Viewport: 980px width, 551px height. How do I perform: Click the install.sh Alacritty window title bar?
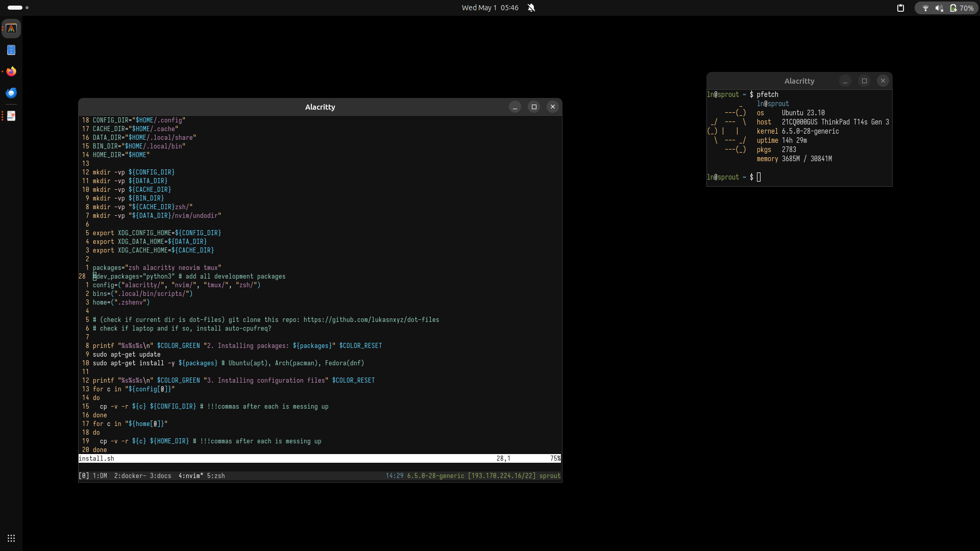tap(320, 107)
